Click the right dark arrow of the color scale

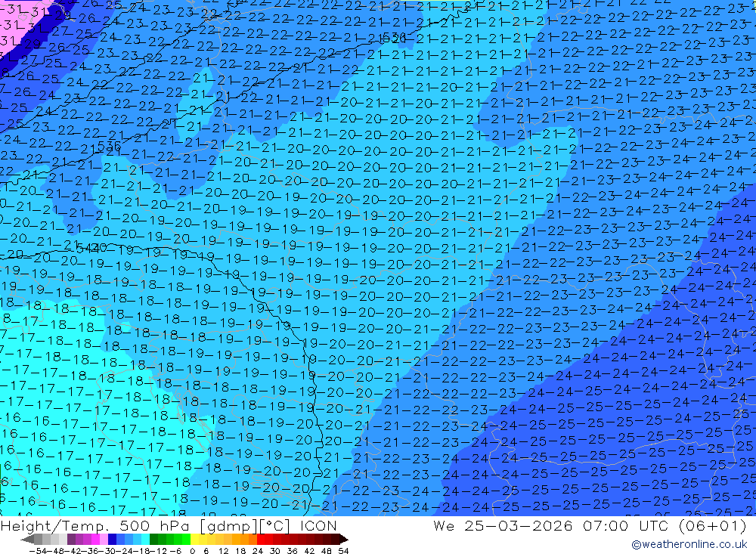pyautogui.click(x=343, y=539)
